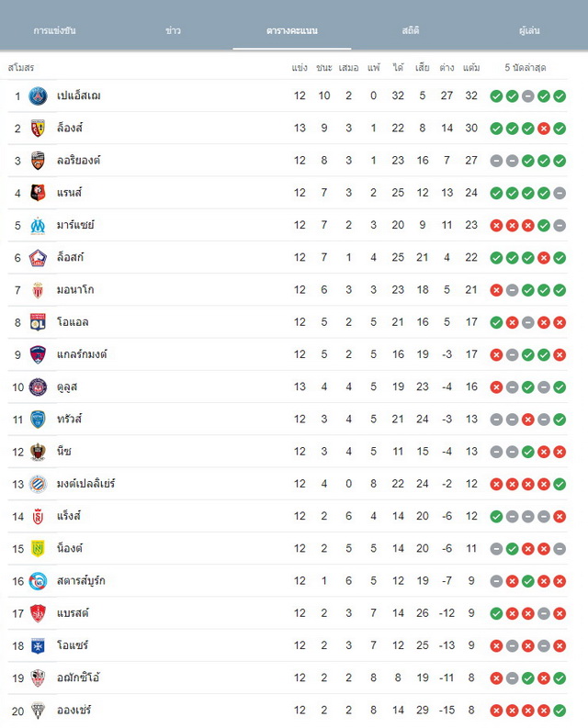Open the ข่าว news tab
The width and height of the screenshot is (588, 728).
(x=173, y=30)
